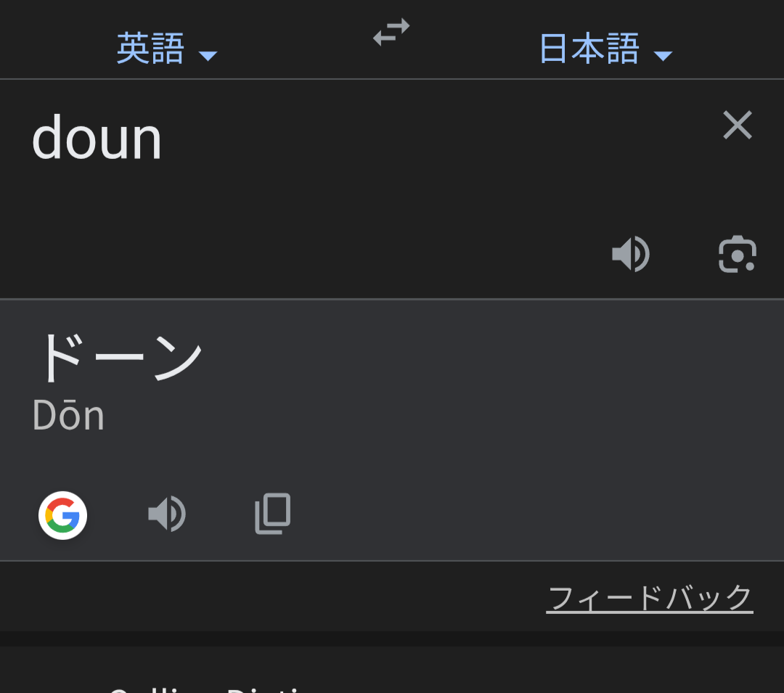Open the フィードバック link
Viewport: 784px width, 693px height.
tap(650, 598)
